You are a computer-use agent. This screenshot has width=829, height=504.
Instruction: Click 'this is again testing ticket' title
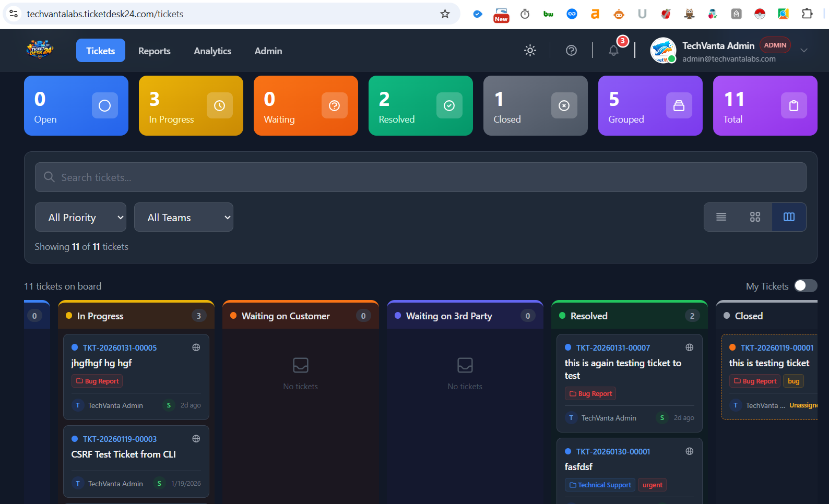[x=623, y=369]
